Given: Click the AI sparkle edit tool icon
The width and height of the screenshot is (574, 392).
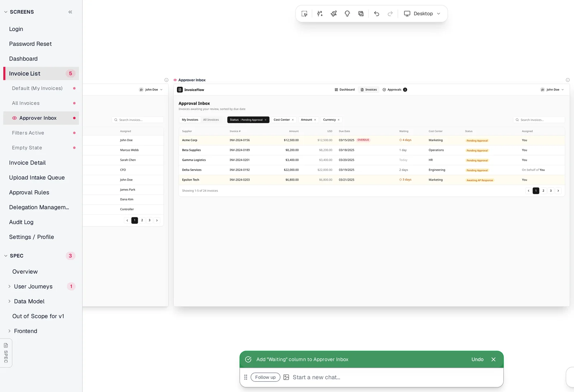Looking at the screenshot, I should [x=320, y=14].
